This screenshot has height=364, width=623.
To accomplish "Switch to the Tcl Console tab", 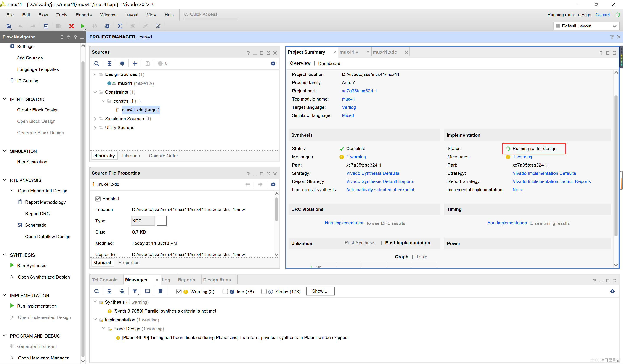I will click(104, 280).
